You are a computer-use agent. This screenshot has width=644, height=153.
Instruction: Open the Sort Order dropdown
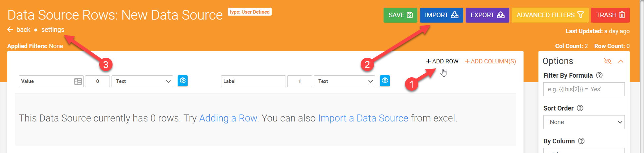coord(584,122)
